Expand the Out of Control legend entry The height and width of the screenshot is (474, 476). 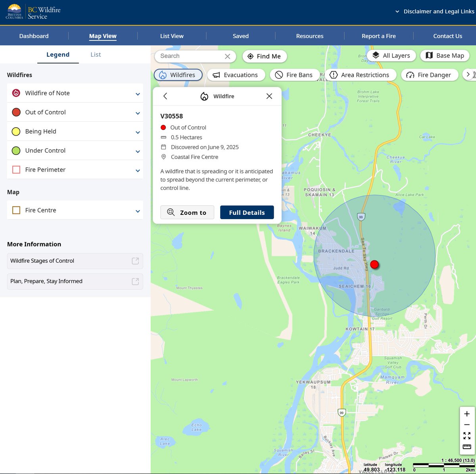click(x=138, y=112)
